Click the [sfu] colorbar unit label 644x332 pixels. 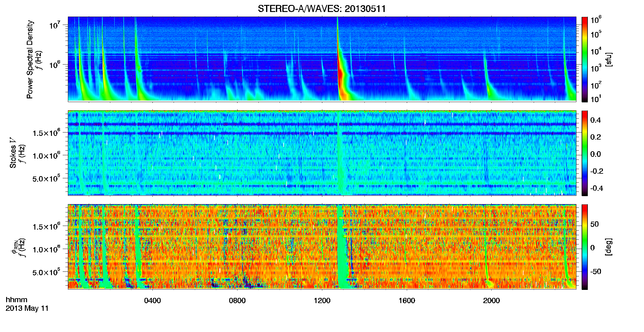point(609,60)
